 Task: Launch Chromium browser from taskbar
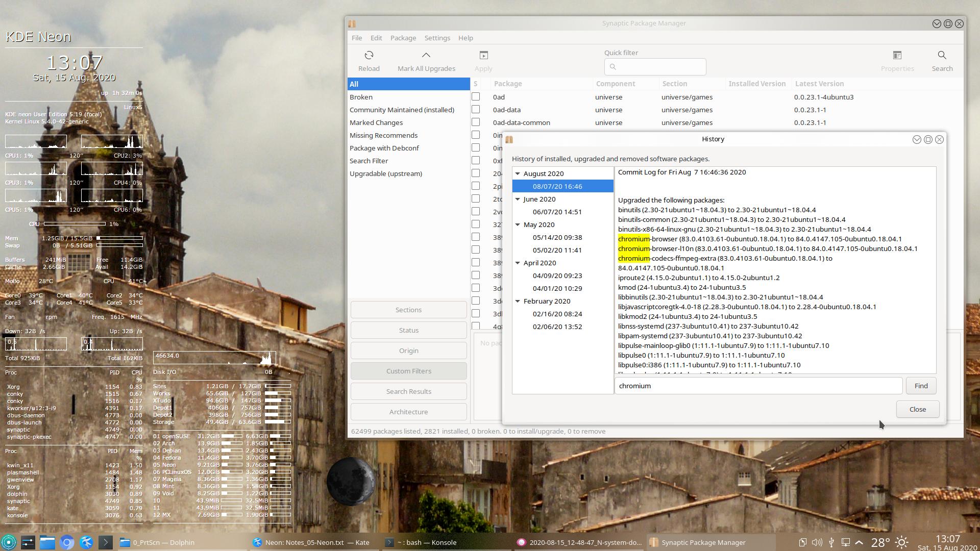(x=67, y=542)
